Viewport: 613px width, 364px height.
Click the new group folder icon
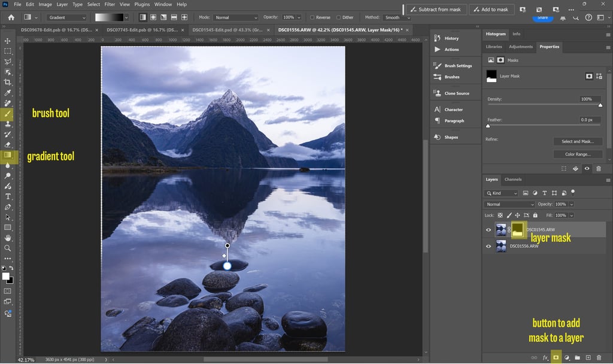[x=577, y=357]
